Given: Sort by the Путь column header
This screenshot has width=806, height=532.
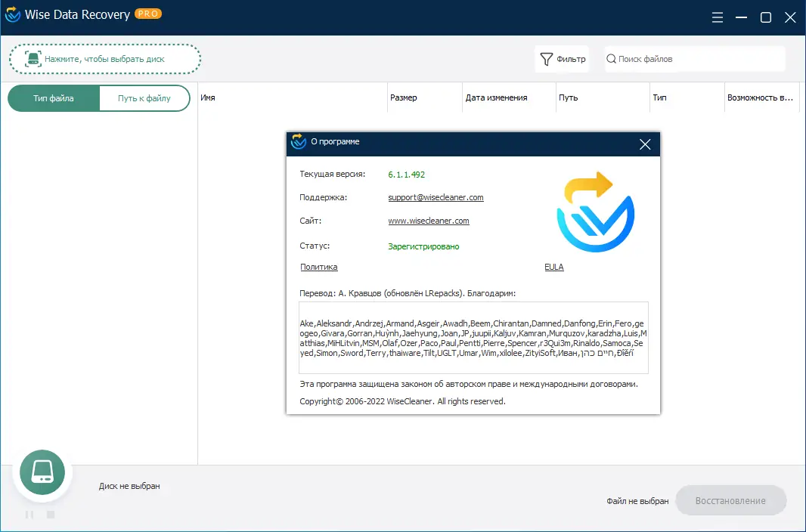Looking at the screenshot, I should coord(603,97).
